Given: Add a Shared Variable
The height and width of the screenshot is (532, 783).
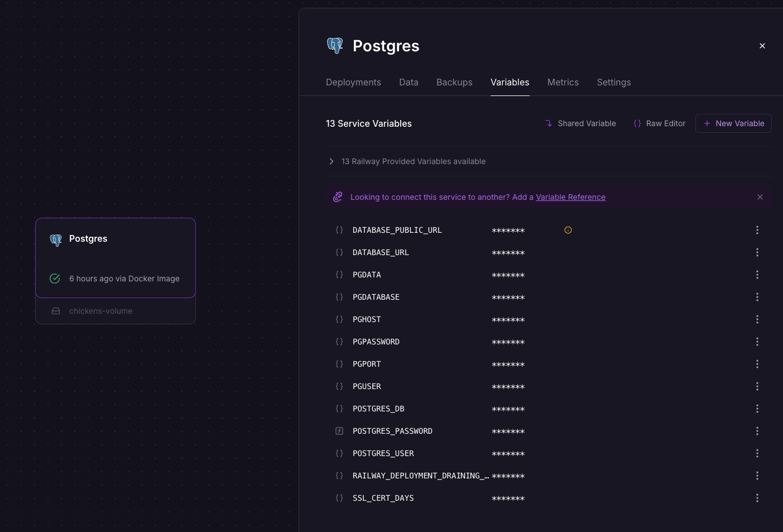Looking at the screenshot, I should coord(580,123).
